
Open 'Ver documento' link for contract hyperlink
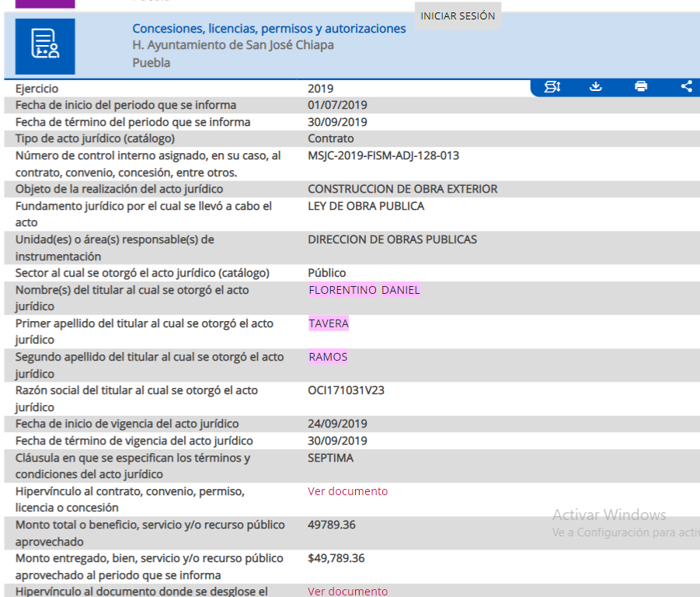347,491
